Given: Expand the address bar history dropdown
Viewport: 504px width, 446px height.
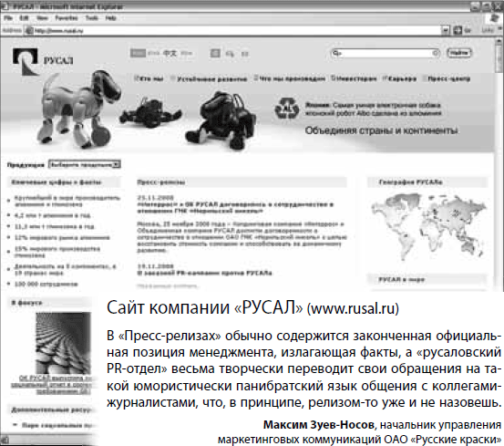Looking at the screenshot, I should click(x=445, y=30).
